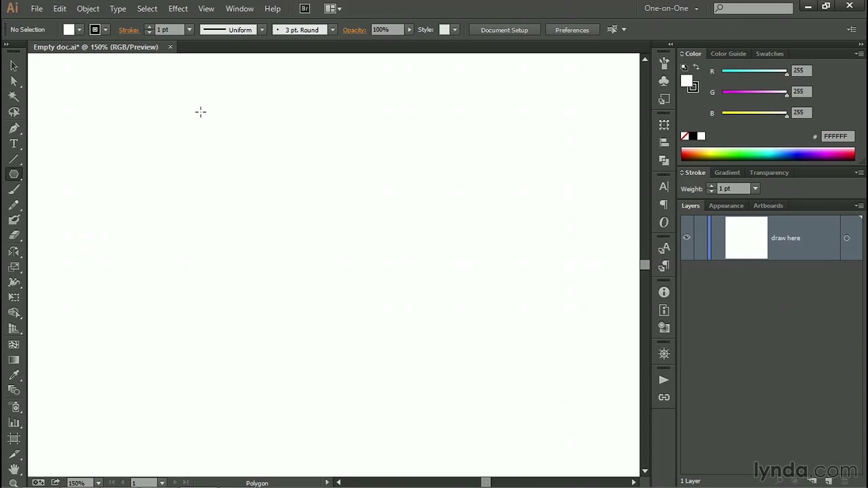
Task: Open the Object menu
Action: (x=87, y=8)
